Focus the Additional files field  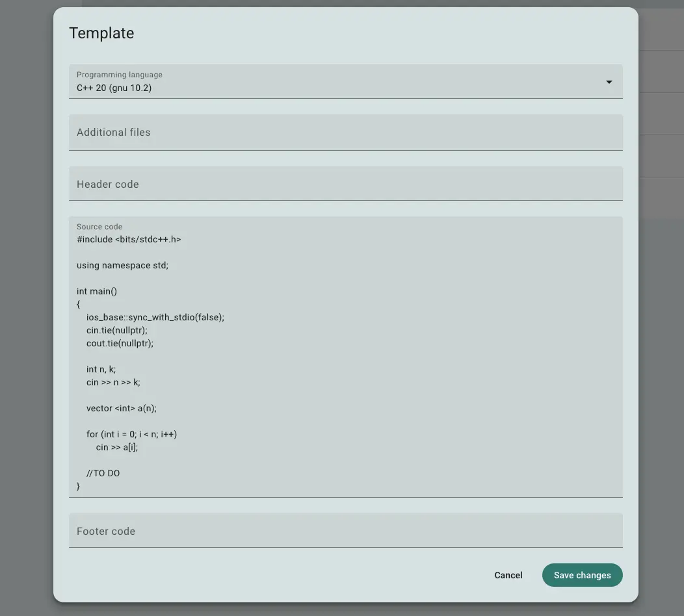point(345,133)
